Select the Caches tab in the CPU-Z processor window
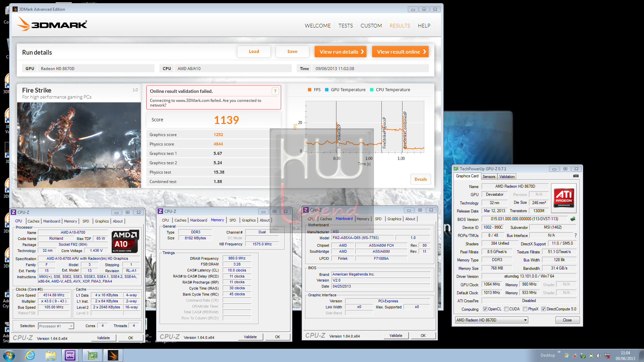This screenshot has width=644, height=362. click(x=34, y=221)
